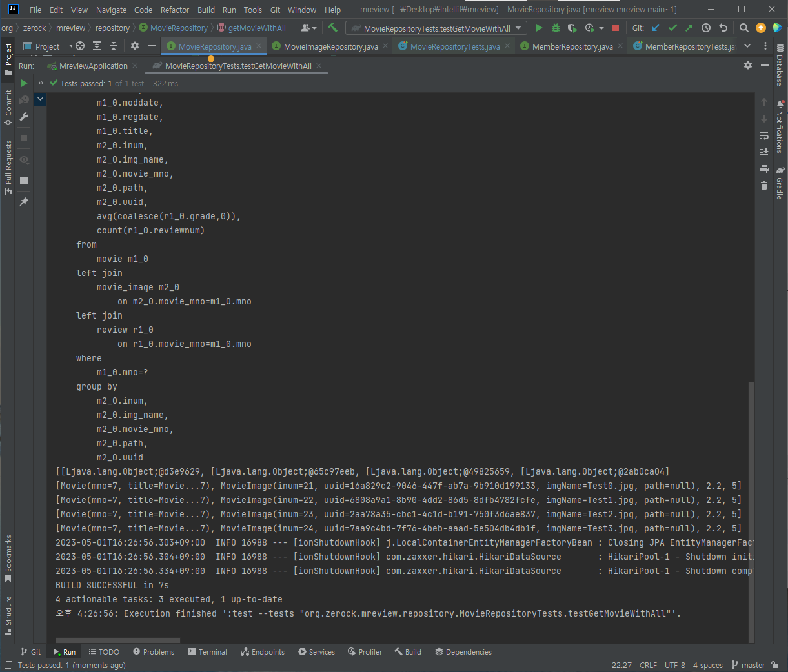Viewport: 788px width, 672px height.
Task: Switch to MovieImageRepository.java tab
Action: pos(331,46)
